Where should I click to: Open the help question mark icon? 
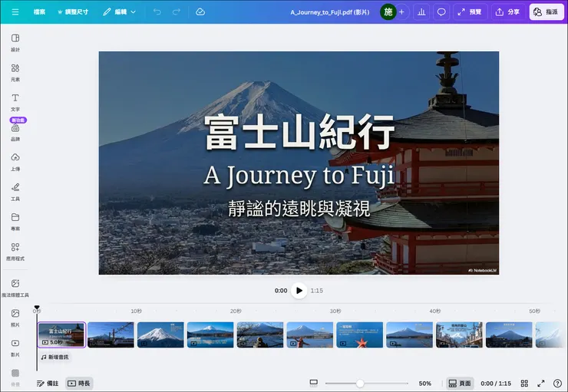[x=557, y=384]
